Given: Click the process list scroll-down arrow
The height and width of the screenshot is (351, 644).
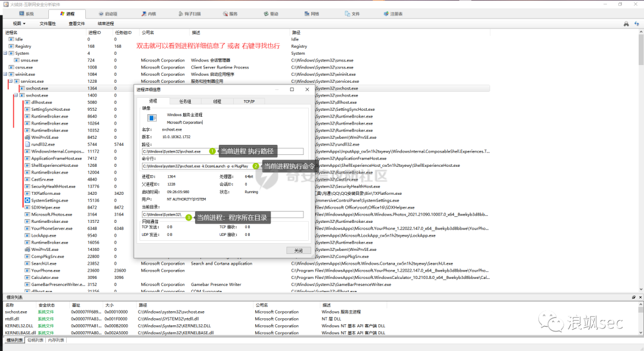Looking at the screenshot, I should [x=640, y=290].
